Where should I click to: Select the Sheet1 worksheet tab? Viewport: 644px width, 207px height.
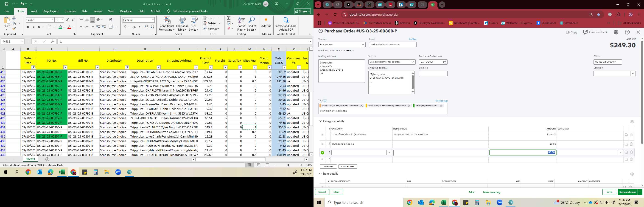click(30, 159)
